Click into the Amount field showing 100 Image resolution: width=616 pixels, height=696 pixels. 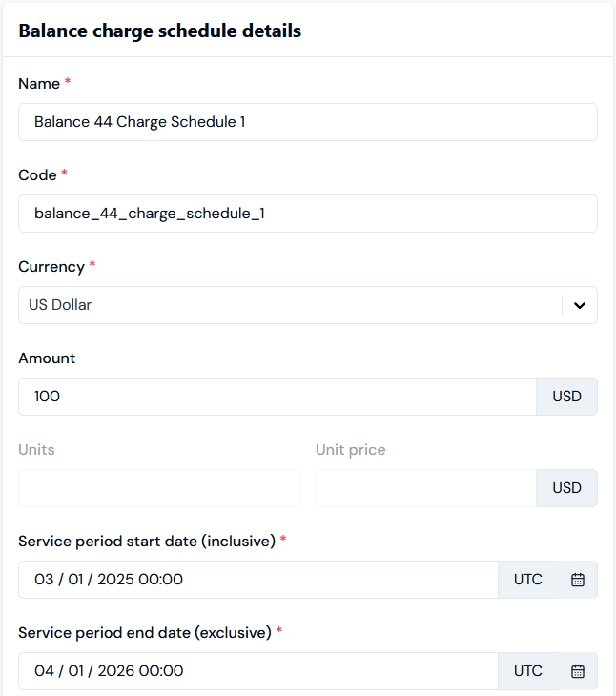[x=277, y=397]
